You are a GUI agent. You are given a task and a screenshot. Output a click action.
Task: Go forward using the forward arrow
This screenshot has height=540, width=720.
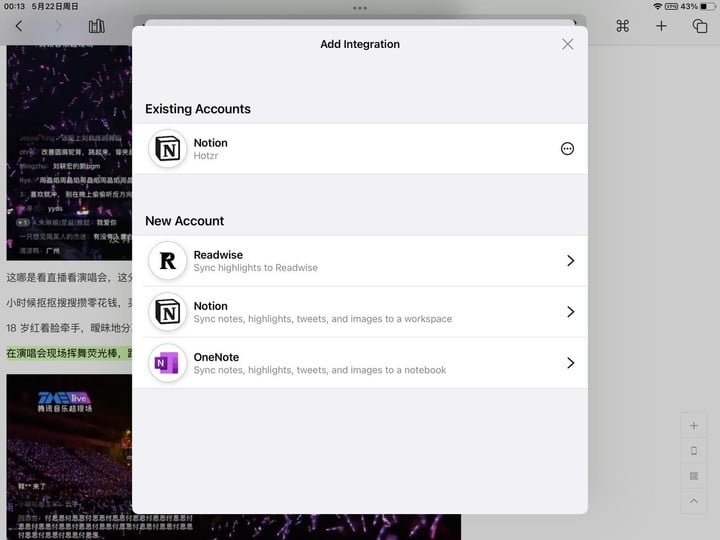click(x=58, y=26)
